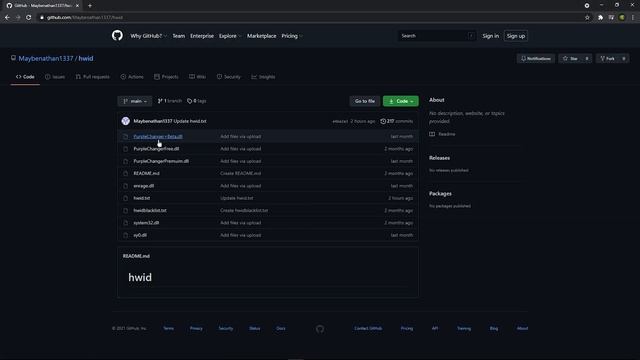Click the browser address bar
Screen dimensions: 640x360
click(x=310, y=18)
